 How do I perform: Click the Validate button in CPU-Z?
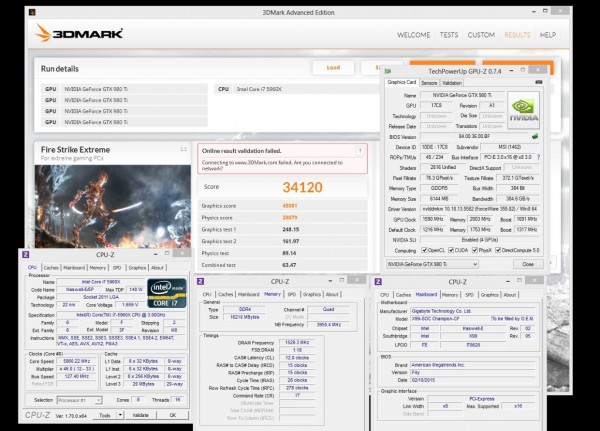[140, 415]
